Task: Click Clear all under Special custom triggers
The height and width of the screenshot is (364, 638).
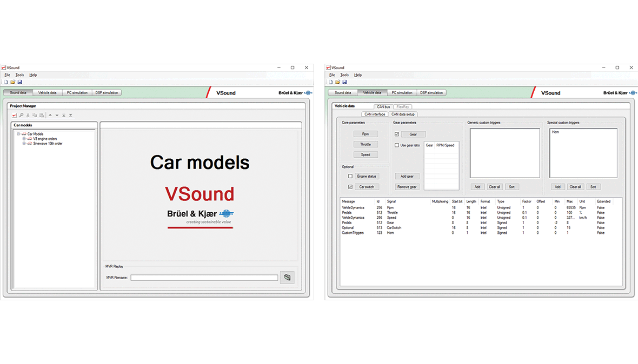Action: tap(575, 187)
